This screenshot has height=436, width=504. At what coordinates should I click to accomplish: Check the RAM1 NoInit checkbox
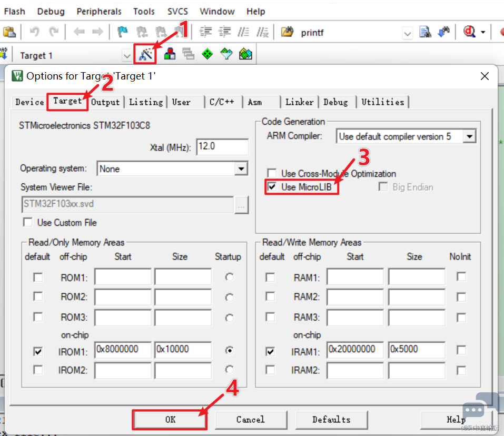coord(461,276)
